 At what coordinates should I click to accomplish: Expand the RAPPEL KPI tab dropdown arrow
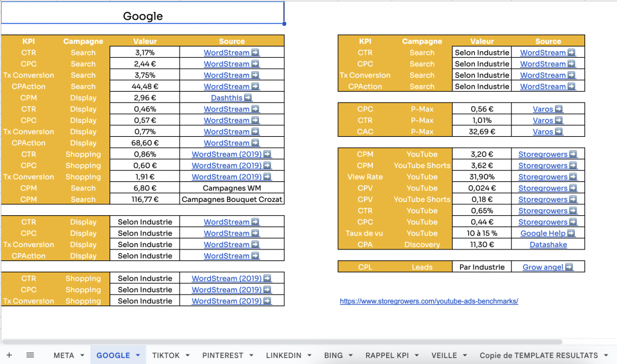click(x=417, y=356)
